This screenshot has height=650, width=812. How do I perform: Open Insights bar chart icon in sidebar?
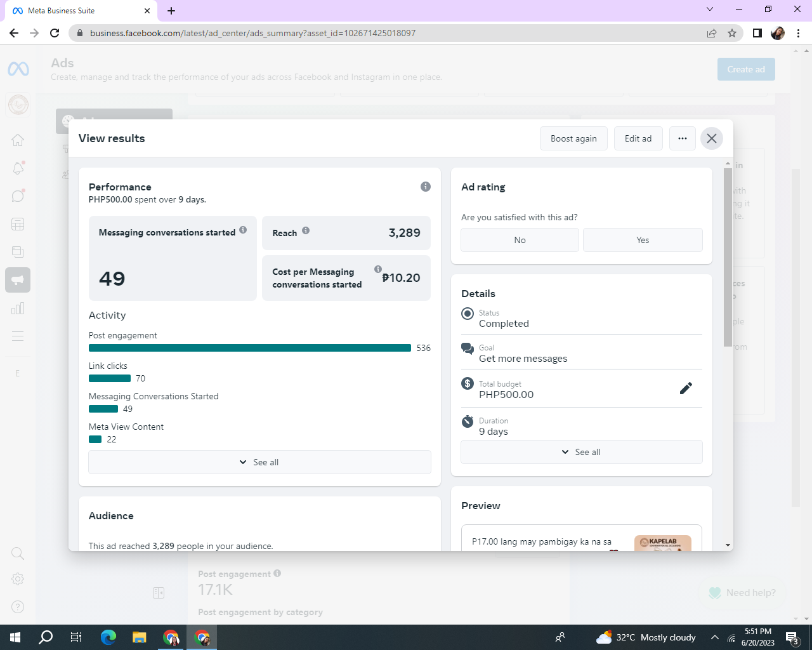click(18, 308)
